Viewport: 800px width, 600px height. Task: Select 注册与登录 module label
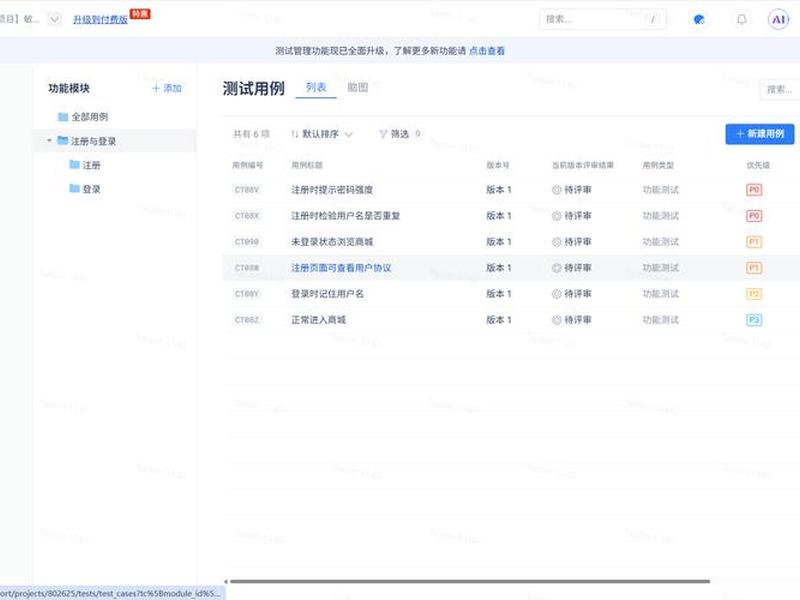click(x=93, y=141)
